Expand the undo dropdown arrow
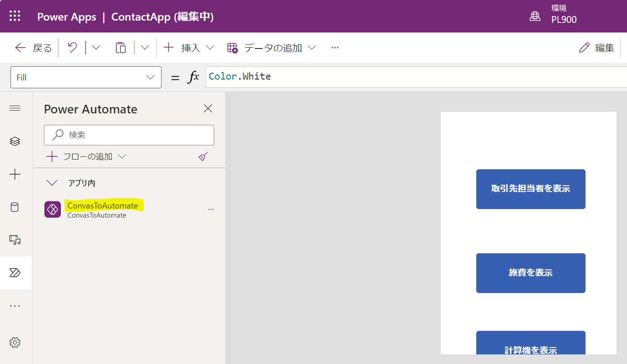This screenshot has height=364, width=627. pyautogui.click(x=96, y=48)
